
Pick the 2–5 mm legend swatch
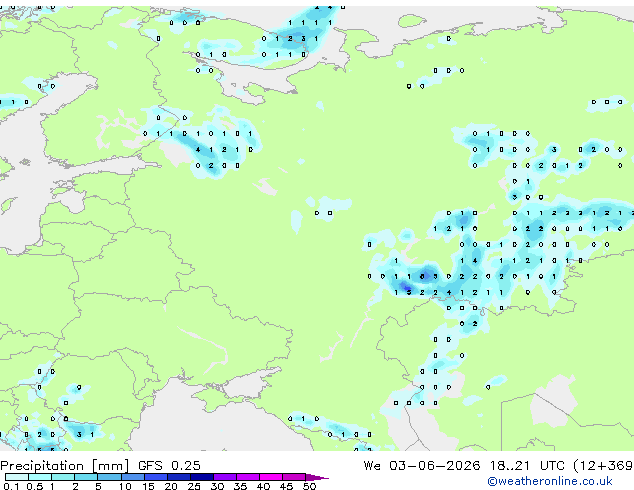coord(86,477)
